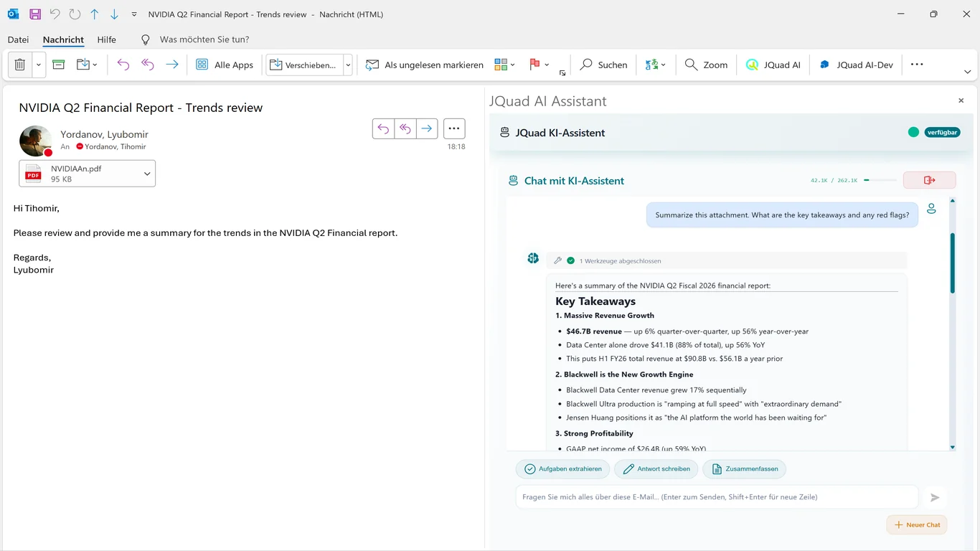Click the Tags group dialog launcher
980x551 pixels.
click(x=562, y=72)
